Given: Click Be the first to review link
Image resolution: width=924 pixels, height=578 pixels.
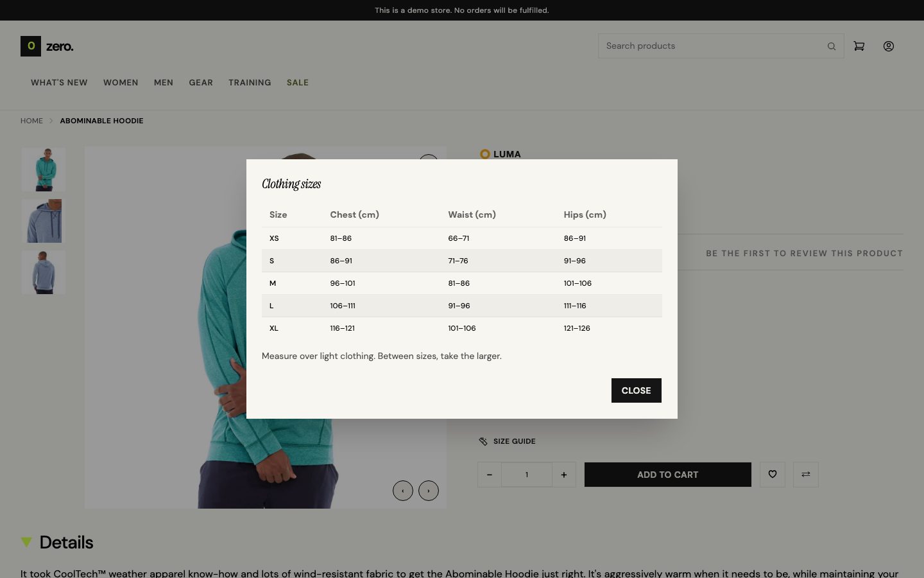Looking at the screenshot, I should [x=805, y=254].
